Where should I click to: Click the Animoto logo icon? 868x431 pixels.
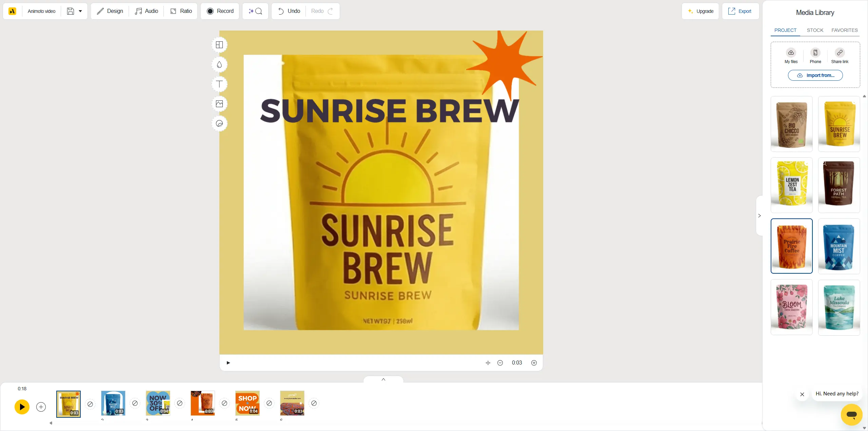pyautogui.click(x=12, y=11)
